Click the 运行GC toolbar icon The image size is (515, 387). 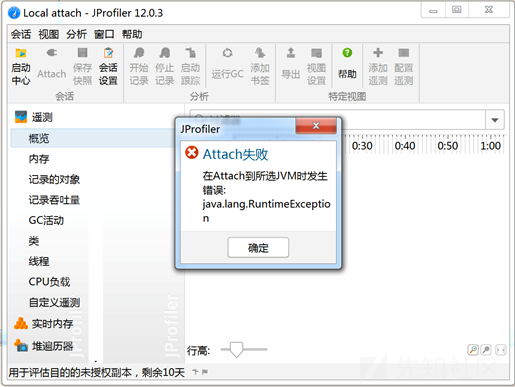[x=227, y=53]
